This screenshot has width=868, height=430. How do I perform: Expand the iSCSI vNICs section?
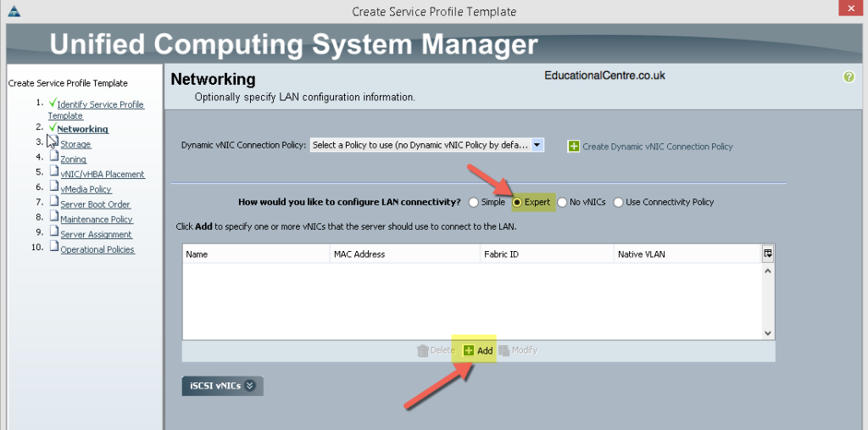pos(223,386)
